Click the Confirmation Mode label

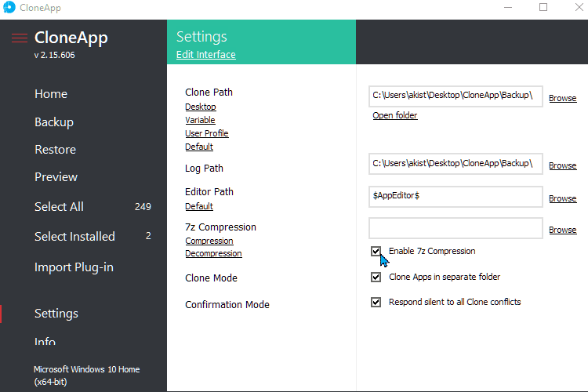pyautogui.click(x=227, y=305)
